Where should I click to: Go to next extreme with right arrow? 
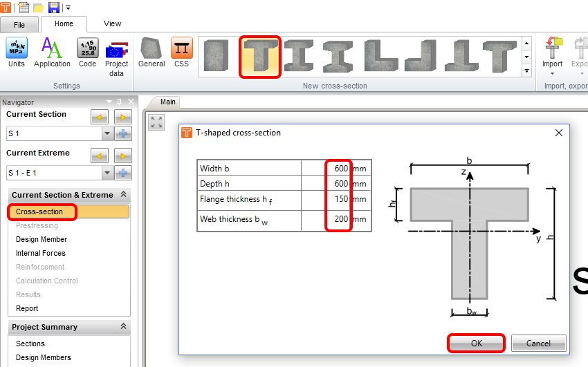point(123,156)
